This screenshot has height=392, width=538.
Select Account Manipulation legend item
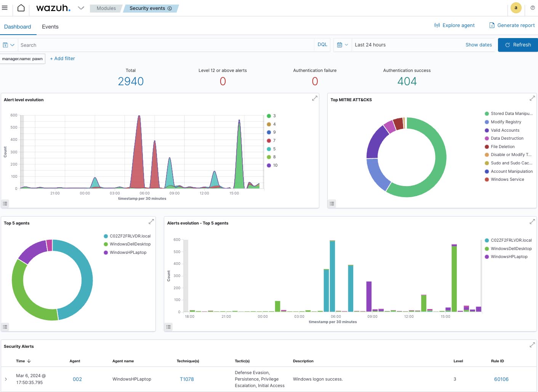(509, 171)
